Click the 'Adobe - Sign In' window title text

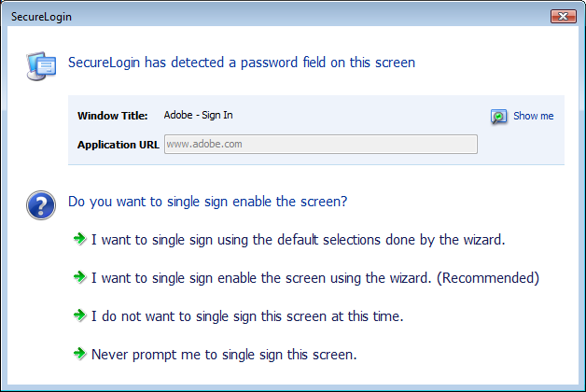point(198,116)
